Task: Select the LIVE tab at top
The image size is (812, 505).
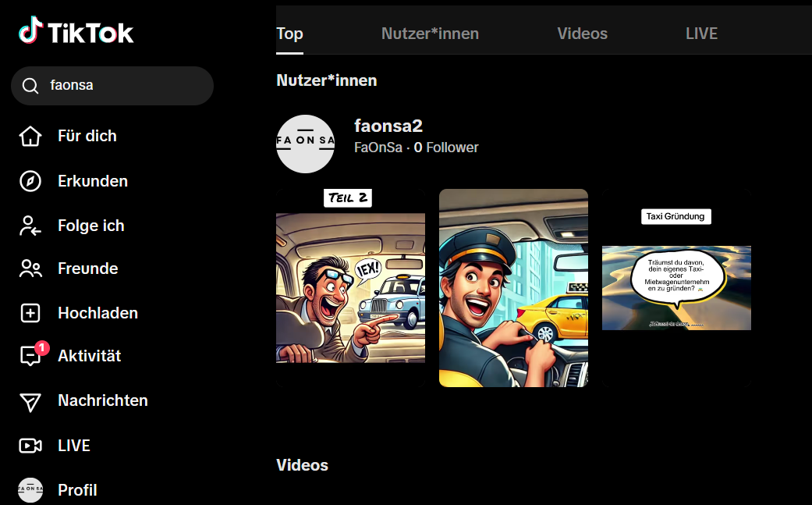Action: [x=701, y=34]
